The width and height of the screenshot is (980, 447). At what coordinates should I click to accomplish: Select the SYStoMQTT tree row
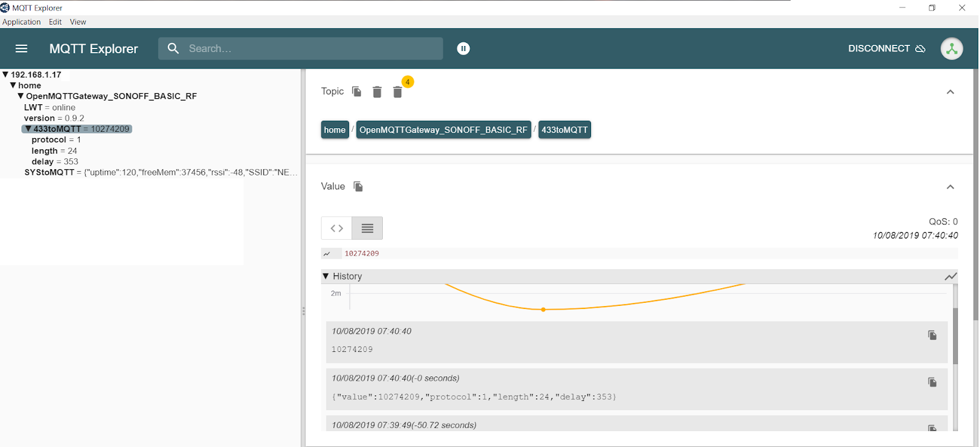pyautogui.click(x=161, y=172)
